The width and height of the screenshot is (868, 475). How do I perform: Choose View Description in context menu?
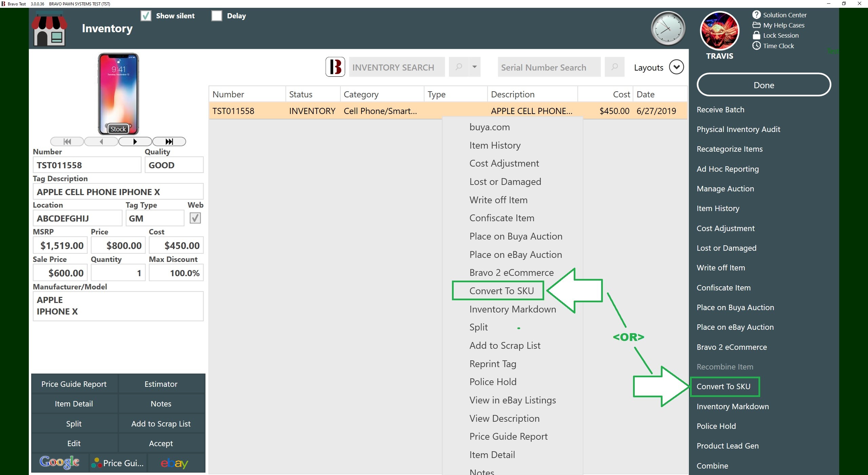[504, 418]
